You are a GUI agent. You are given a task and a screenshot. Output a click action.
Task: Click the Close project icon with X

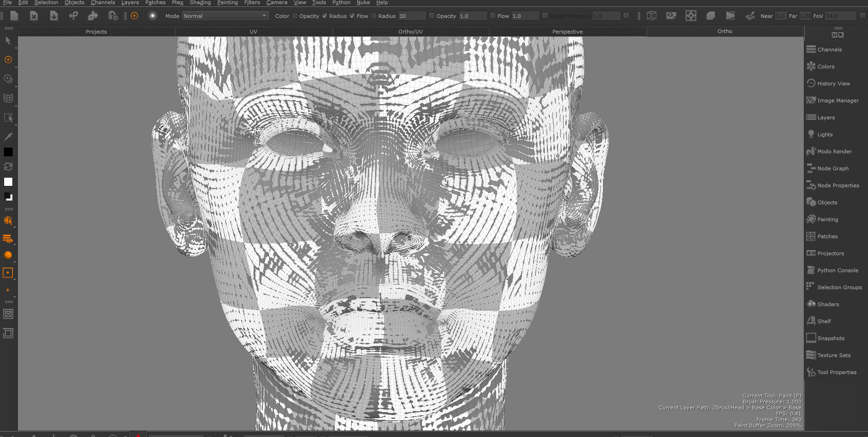34,16
